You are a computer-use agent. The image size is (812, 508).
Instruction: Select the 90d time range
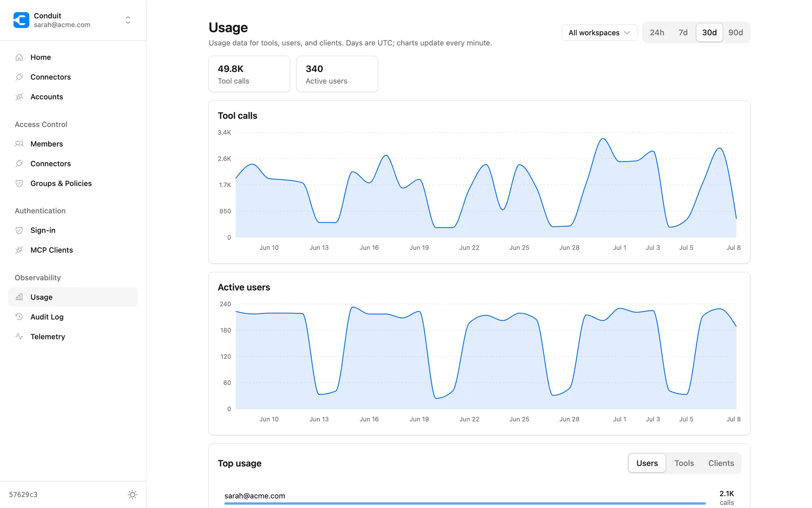(x=735, y=33)
